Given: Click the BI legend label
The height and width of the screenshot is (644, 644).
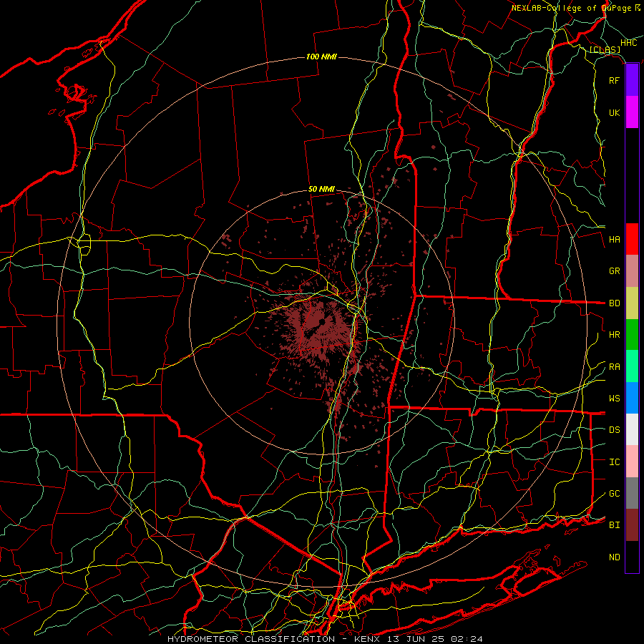Looking at the screenshot, I should (x=615, y=525).
